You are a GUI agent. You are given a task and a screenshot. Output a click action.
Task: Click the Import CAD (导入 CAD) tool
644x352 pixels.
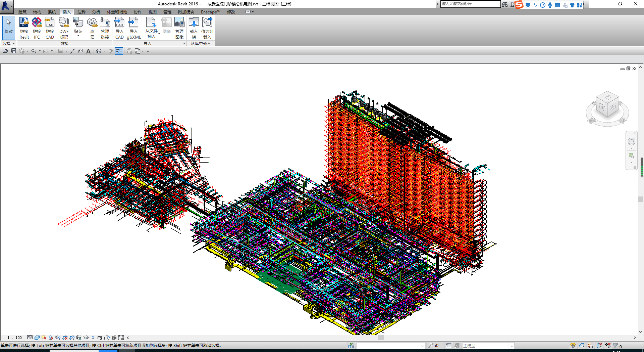[119, 28]
